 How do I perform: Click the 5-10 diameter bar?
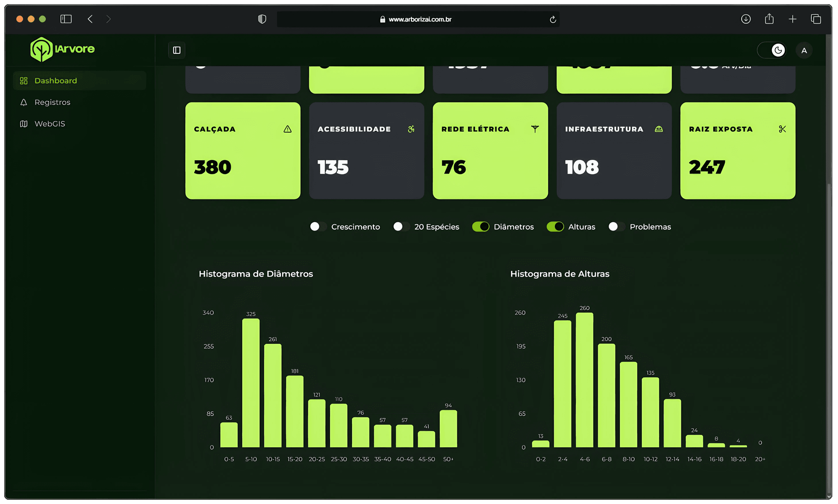point(251,383)
